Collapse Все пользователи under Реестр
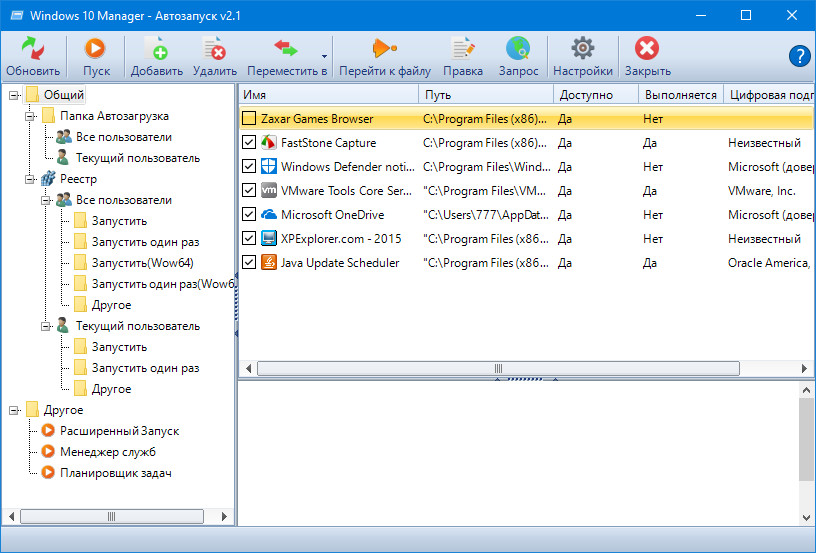The width and height of the screenshot is (816, 553). pyautogui.click(x=46, y=200)
